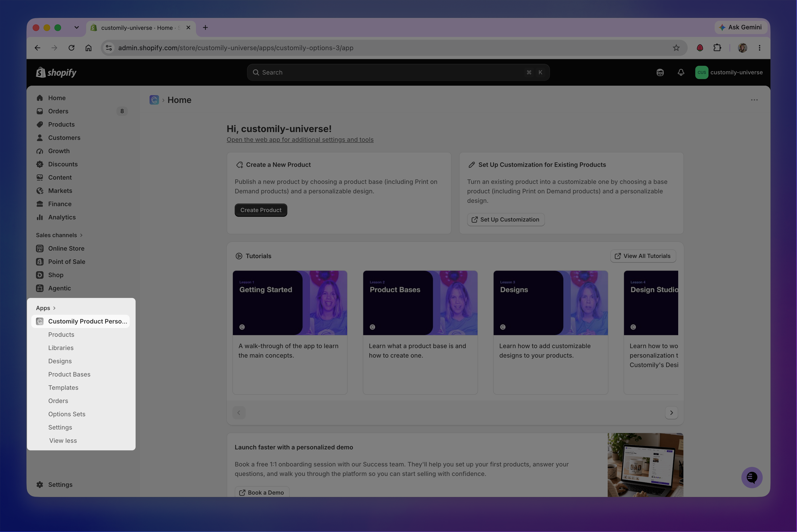Open a new browser tab
Screen dimensions: 797x532
(x=205, y=27)
